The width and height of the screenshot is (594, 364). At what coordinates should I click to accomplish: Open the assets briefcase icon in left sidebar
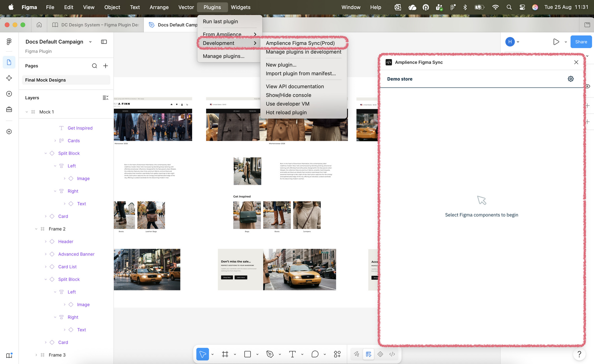point(9,109)
